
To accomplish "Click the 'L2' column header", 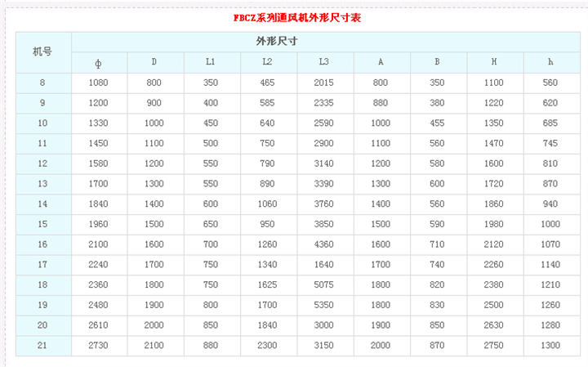I will pyautogui.click(x=269, y=63).
